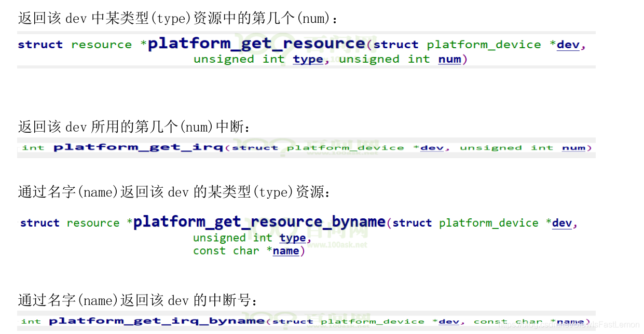Select "const char" in platform_get_resource_byname signature

click(226, 251)
